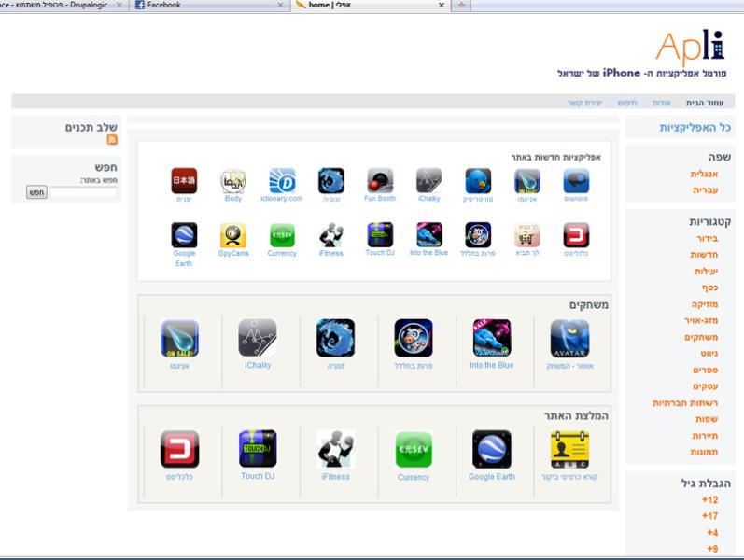The width and height of the screenshot is (744, 560).
Task: Open the Photoshop (פוטושופ) app icon
Action: coord(576,181)
